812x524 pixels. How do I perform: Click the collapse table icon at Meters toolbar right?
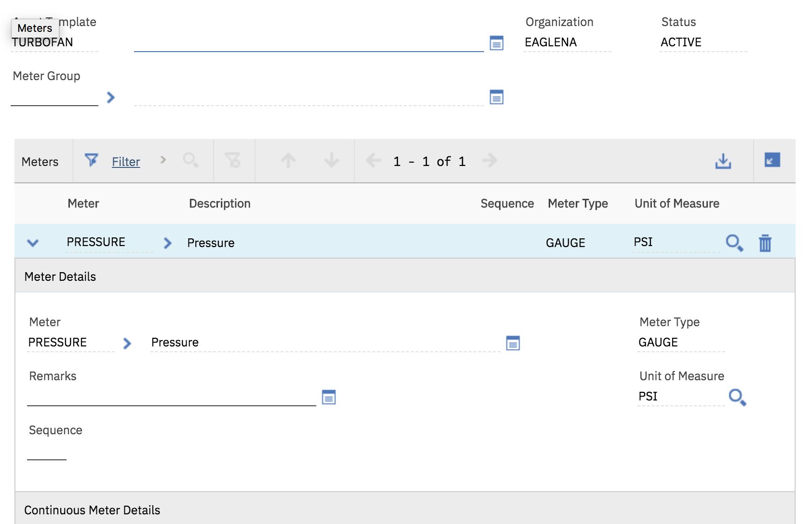[772, 160]
